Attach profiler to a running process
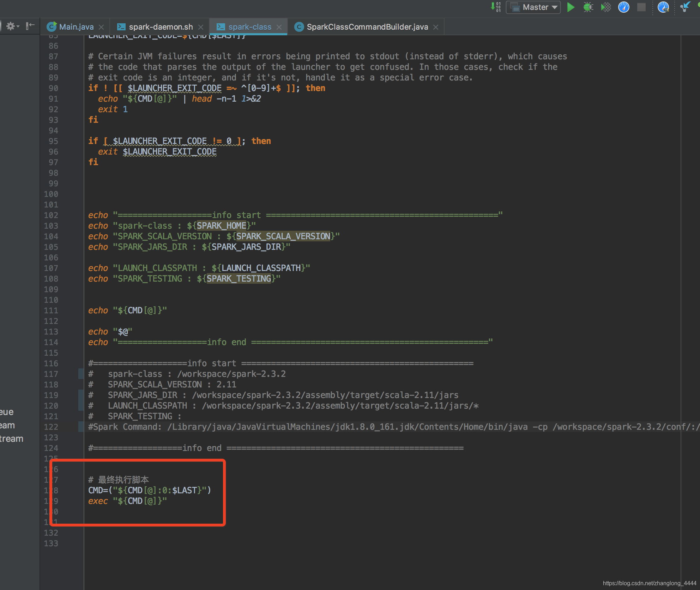 (664, 7)
